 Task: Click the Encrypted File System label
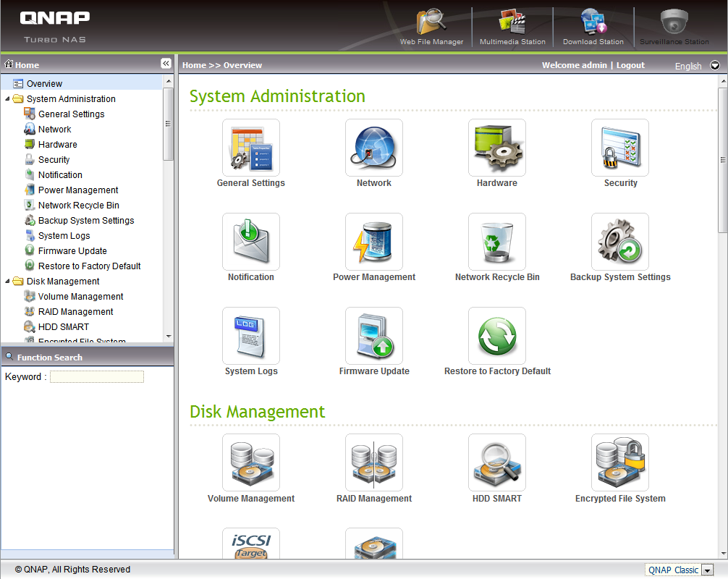620,499
